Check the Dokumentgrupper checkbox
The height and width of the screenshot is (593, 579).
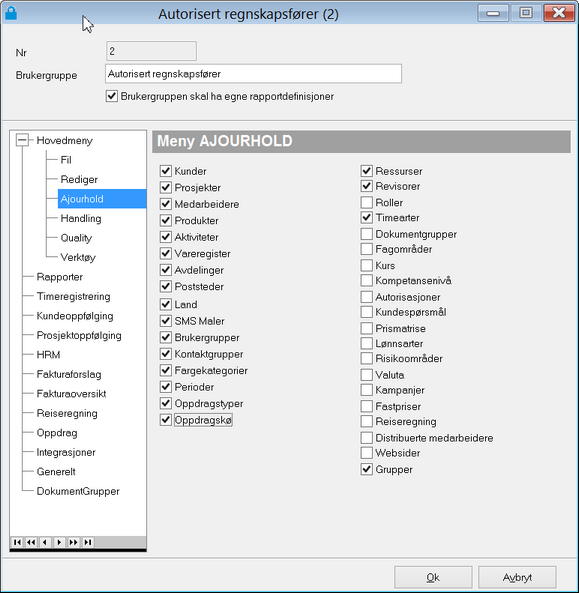tap(366, 234)
